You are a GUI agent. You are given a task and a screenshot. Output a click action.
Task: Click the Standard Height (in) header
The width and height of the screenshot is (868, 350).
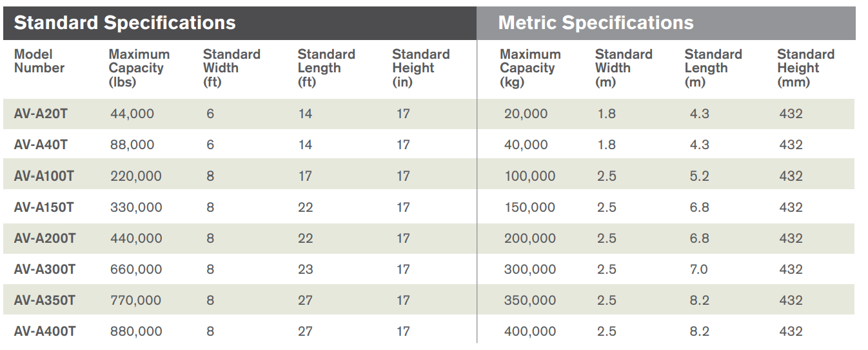[x=420, y=68]
